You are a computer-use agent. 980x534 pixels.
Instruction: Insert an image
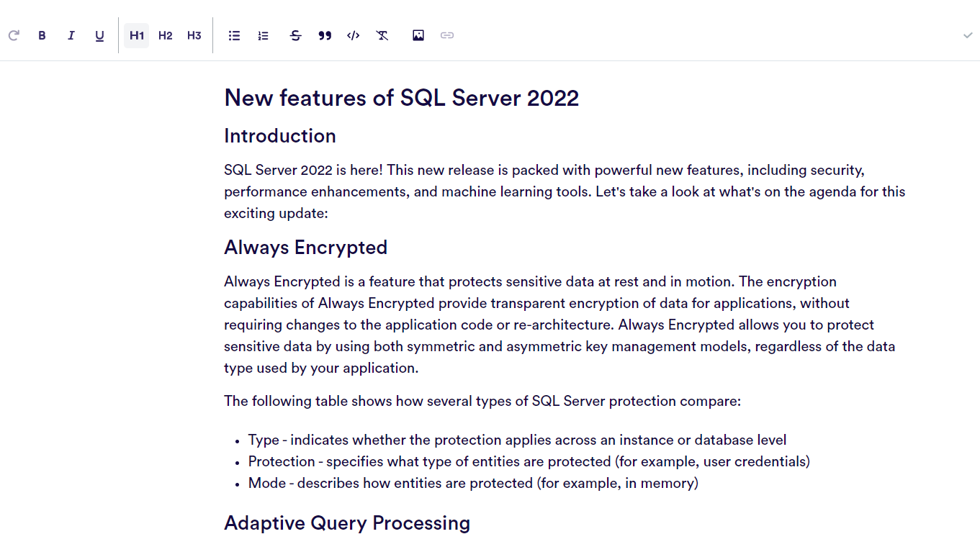pyautogui.click(x=418, y=35)
